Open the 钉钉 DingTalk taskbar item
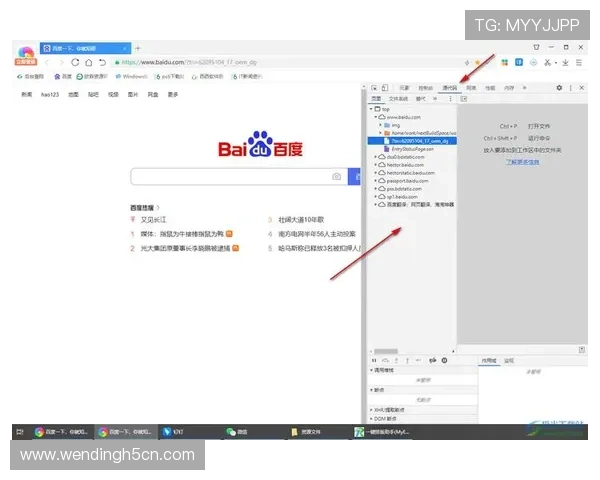Screen dimensions: 600x480 click(173, 432)
